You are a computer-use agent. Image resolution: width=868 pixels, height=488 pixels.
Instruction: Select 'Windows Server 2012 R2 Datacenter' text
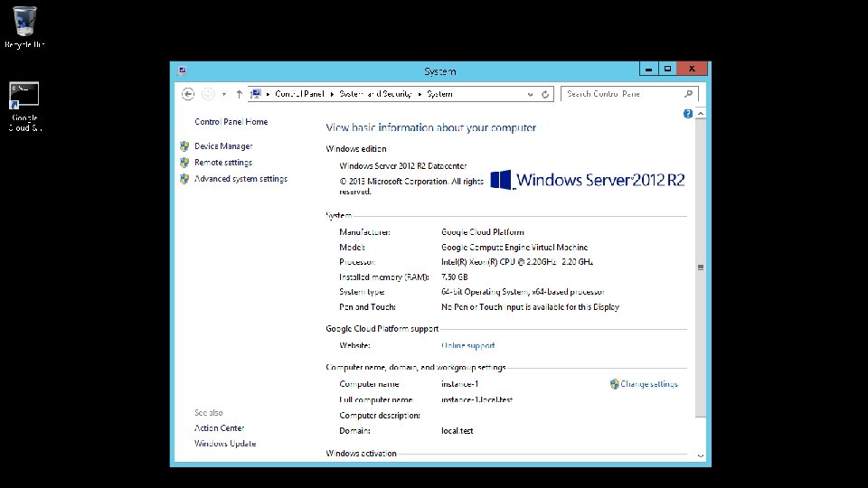tap(403, 166)
